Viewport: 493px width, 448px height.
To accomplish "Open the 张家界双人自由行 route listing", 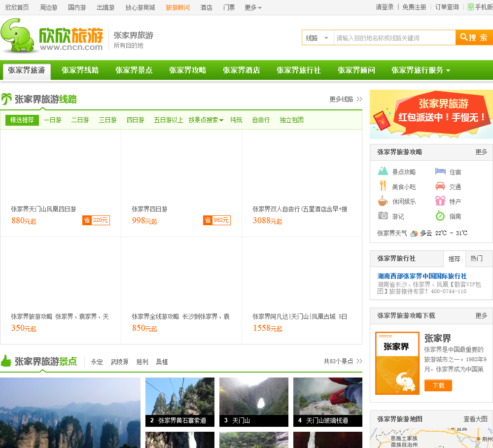I will 300,209.
